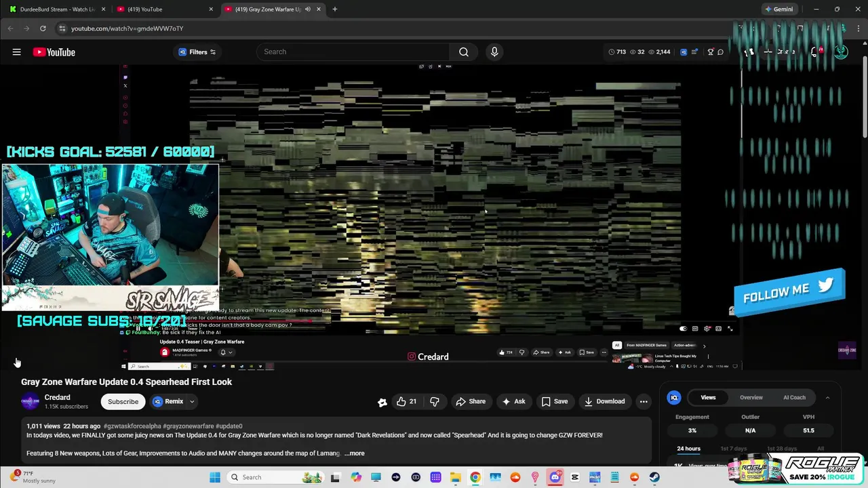Save the video to a playlist
This screenshot has width=868, height=488.
coord(555,401)
